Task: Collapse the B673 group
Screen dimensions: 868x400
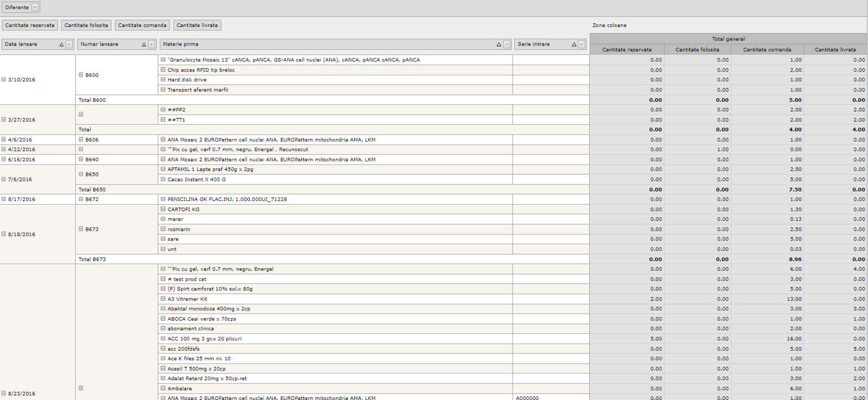Action: click(x=81, y=229)
